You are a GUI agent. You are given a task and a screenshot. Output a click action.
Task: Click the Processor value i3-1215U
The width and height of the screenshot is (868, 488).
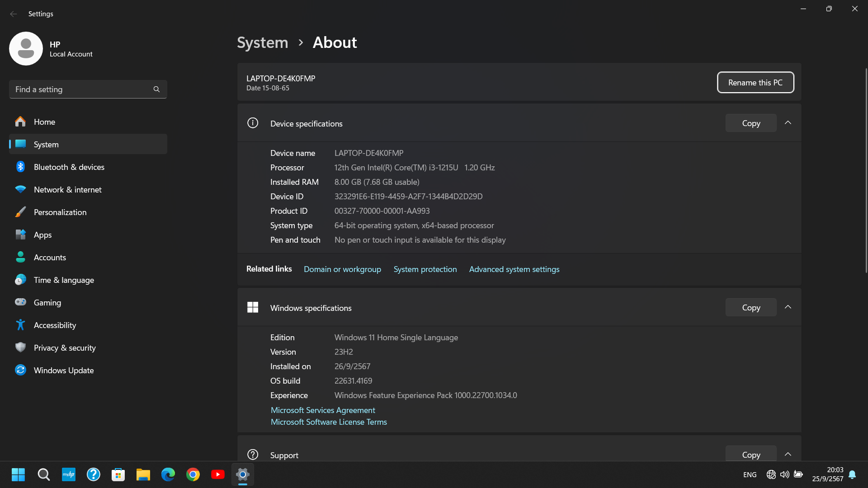coord(415,168)
